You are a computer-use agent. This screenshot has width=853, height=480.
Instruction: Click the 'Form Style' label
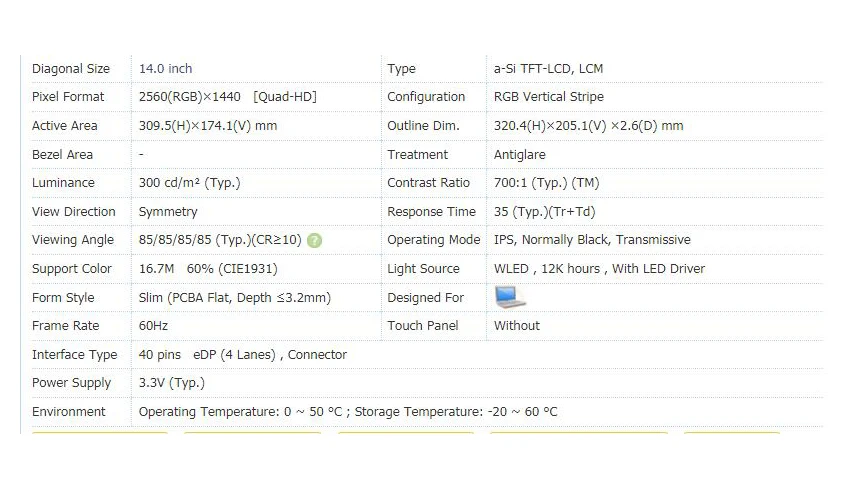pos(63,298)
